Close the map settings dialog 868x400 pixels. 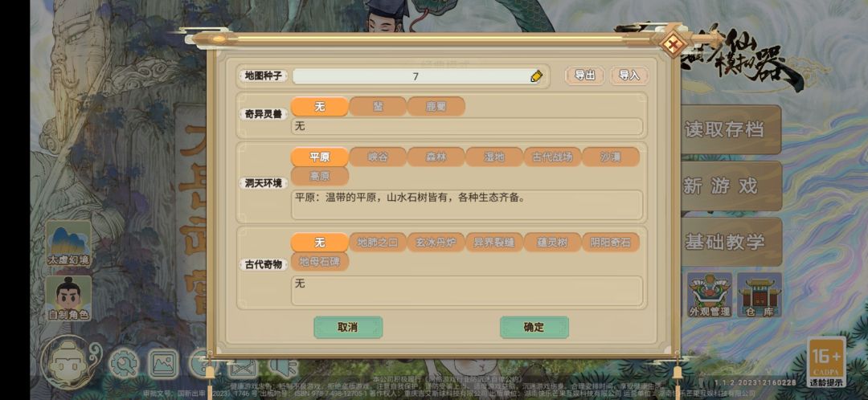tap(673, 45)
